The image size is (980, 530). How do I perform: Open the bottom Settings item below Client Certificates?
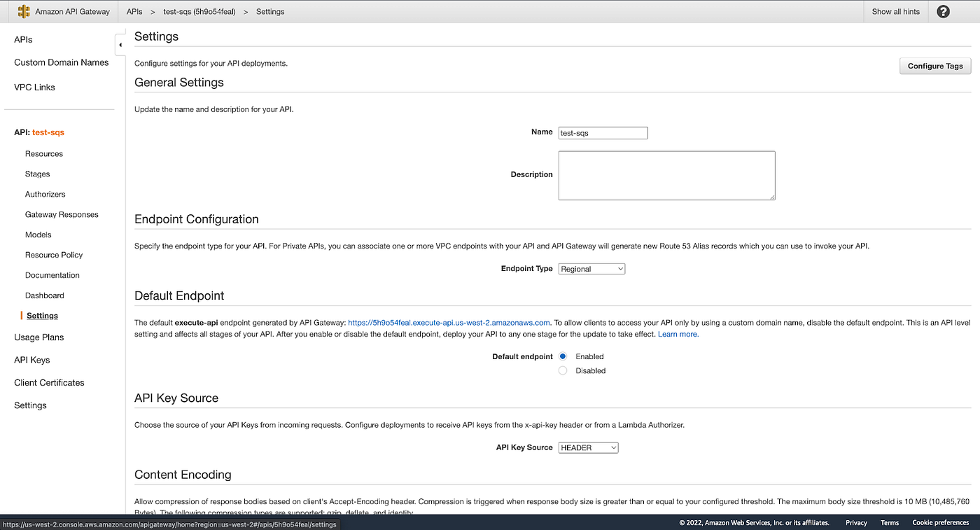[31, 405]
